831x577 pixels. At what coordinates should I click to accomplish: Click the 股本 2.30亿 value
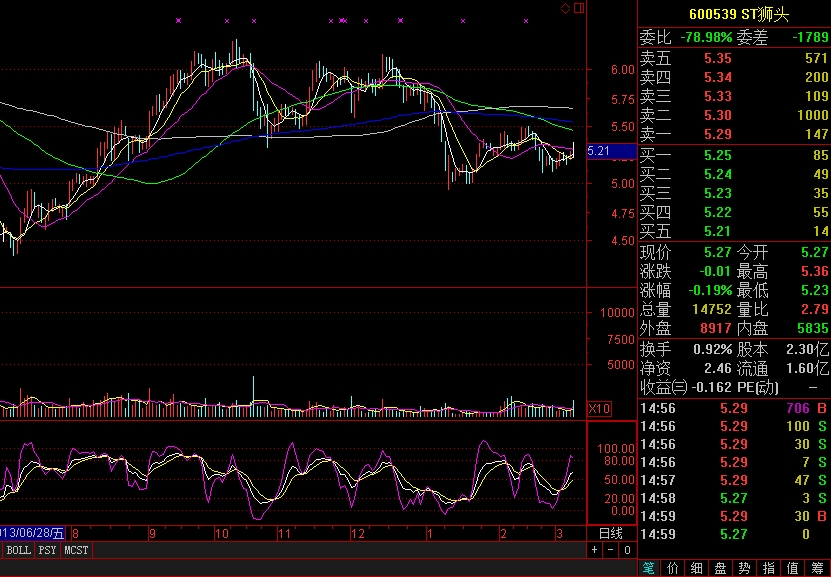pyautogui.click(x=807, y=350)
